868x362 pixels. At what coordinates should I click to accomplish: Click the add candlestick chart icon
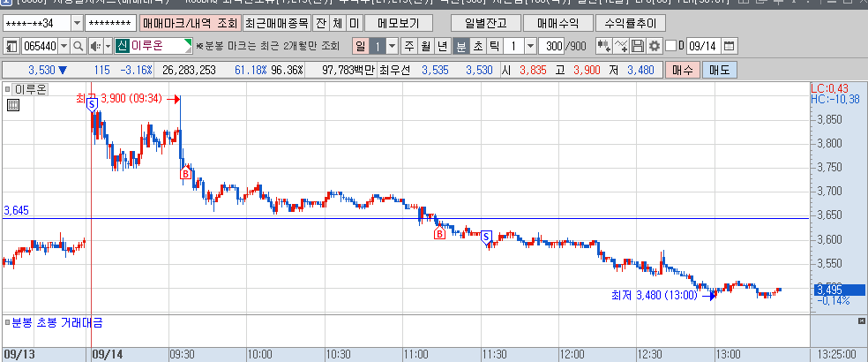(604, 46)
